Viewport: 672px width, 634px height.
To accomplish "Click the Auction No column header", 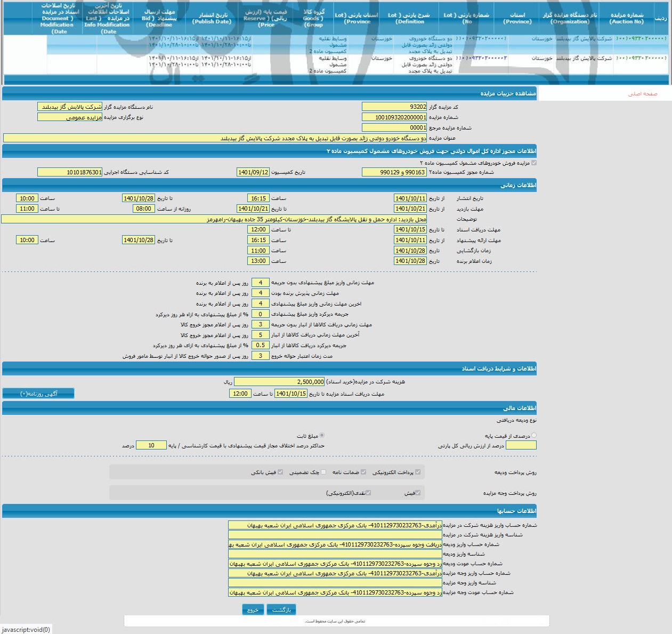I will [627, 18].
